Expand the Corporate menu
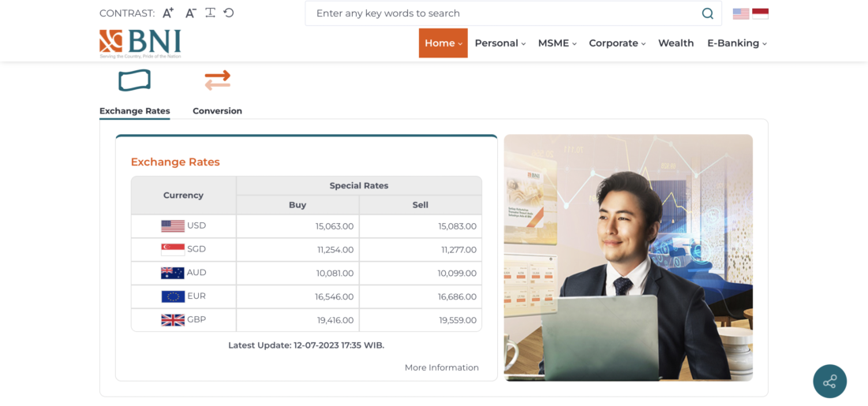This screenshot has height=406, width=868. [x=617, y=43]
